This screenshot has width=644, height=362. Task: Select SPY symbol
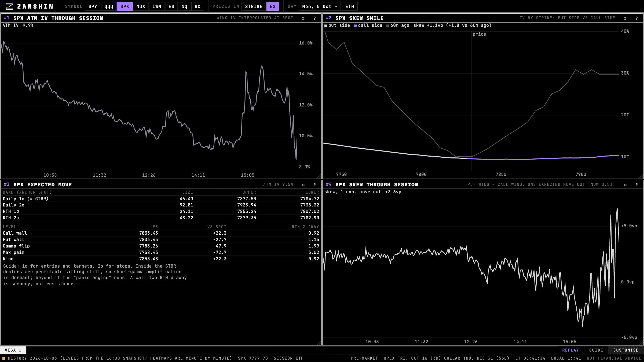(x=93, y=6)
